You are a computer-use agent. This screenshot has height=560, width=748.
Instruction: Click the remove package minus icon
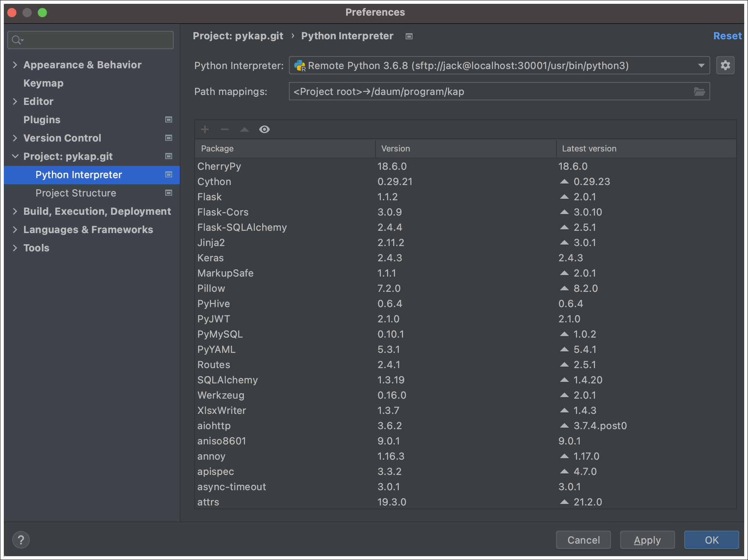[x=225, y=129]
